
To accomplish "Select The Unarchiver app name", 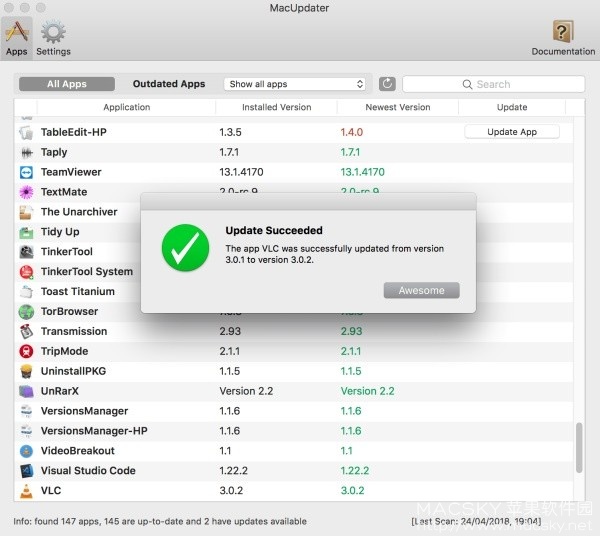I will coord(79,212).
